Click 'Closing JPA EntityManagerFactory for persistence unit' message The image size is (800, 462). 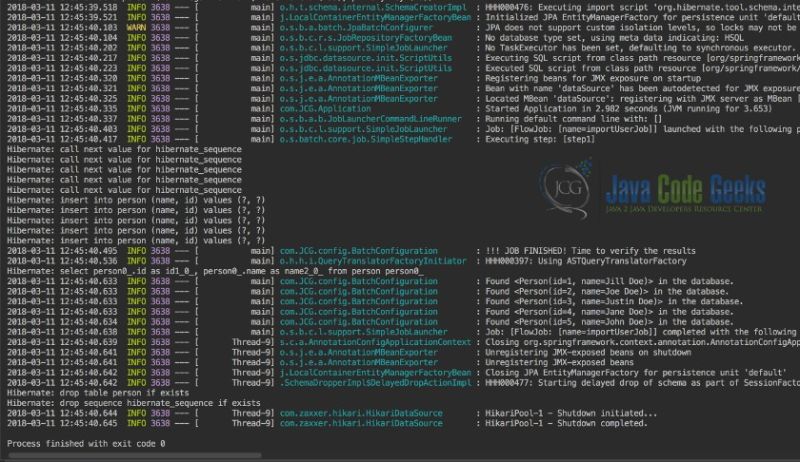(635, 373)
